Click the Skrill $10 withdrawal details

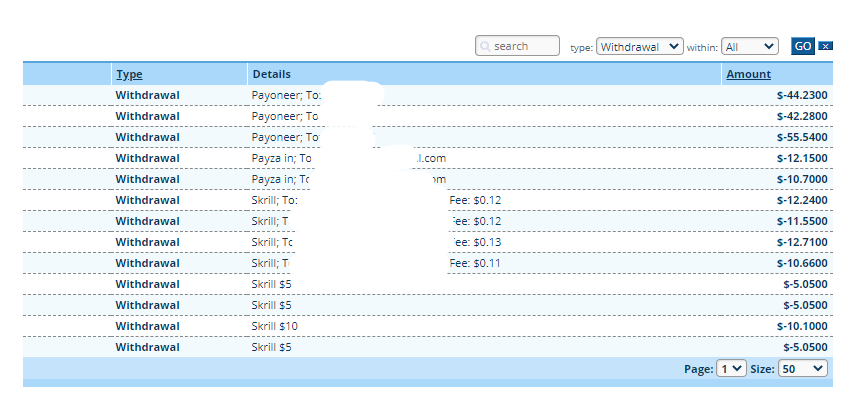click(274, 326)
